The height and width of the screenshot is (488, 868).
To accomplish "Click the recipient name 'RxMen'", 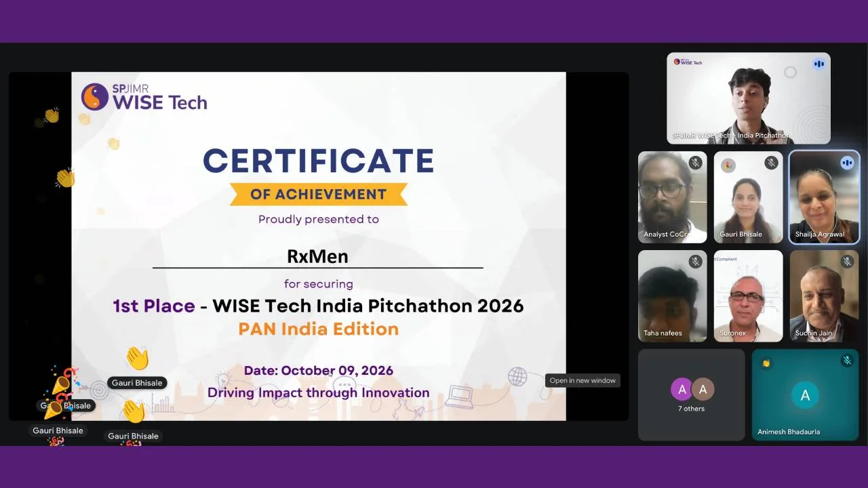I will click(317, 256).
